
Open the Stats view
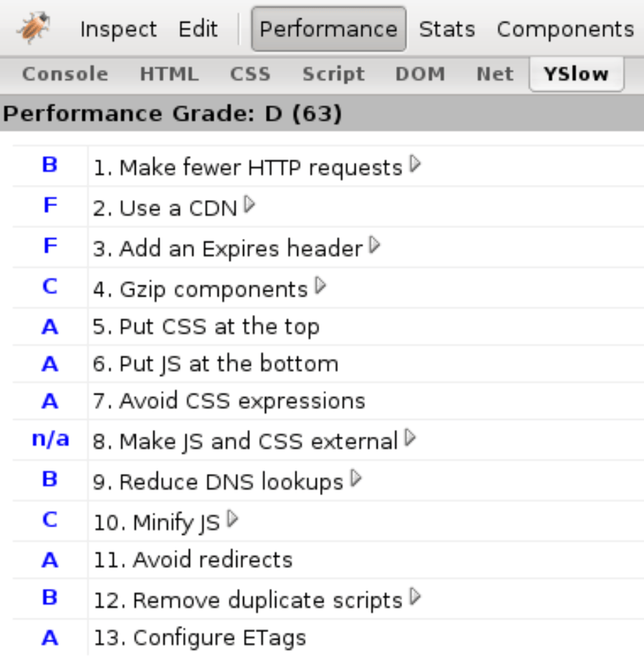pyautogui.click(x=447, y=29)
